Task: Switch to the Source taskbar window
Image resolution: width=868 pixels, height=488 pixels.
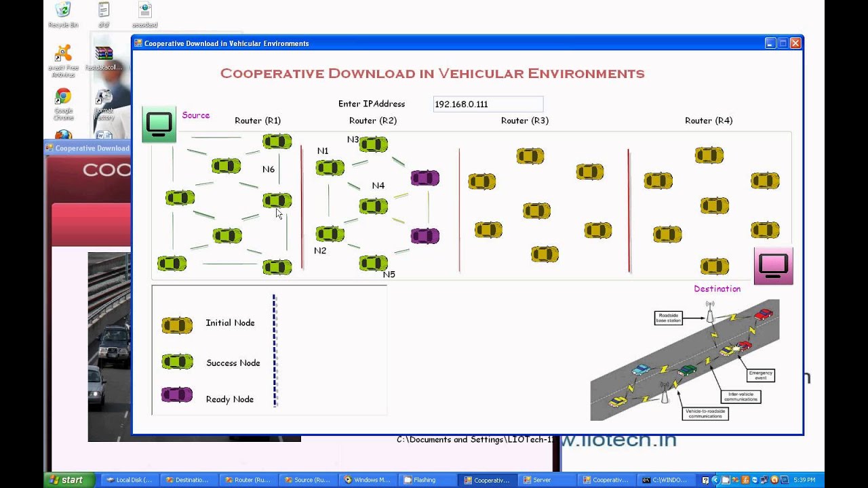Action: coord(307,480)
